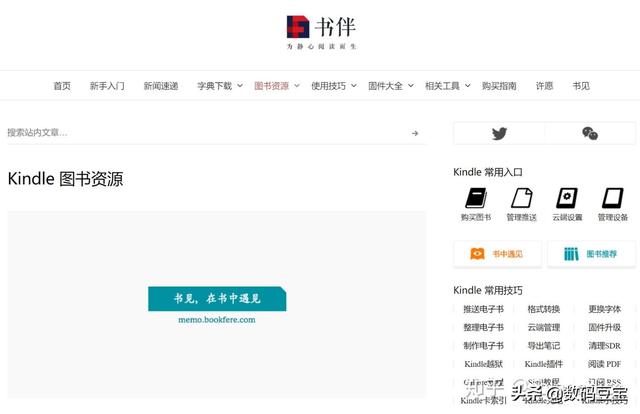The height and width of the screenshot is (414, 640).
Task: Click the Kindle 图书资源 page heading
Action: click(x=65, y=179)
